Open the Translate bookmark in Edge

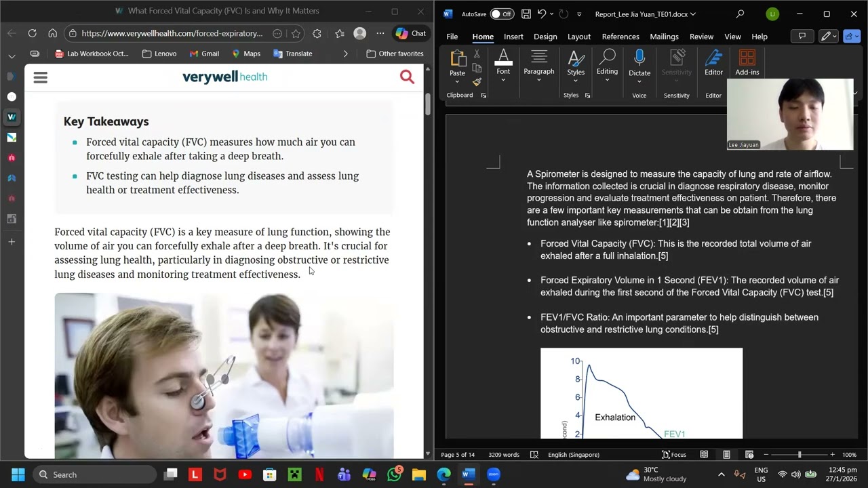(x=293, y=54)
